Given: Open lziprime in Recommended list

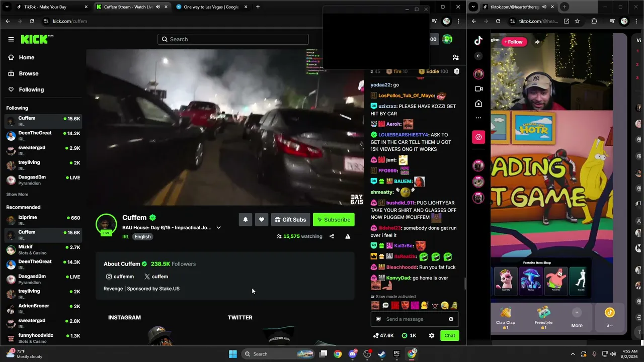Looking at the screenshot, I should 42,220.
